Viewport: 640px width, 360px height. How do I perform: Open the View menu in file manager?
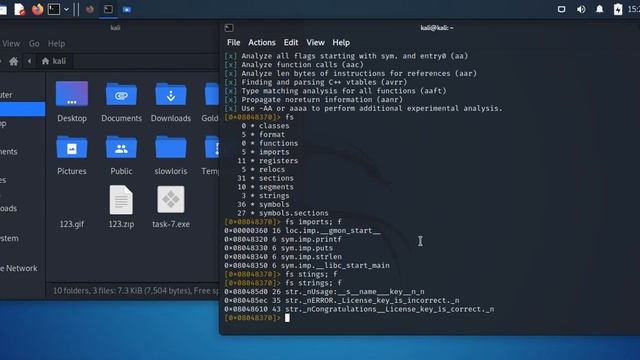(x=11, y=43)
